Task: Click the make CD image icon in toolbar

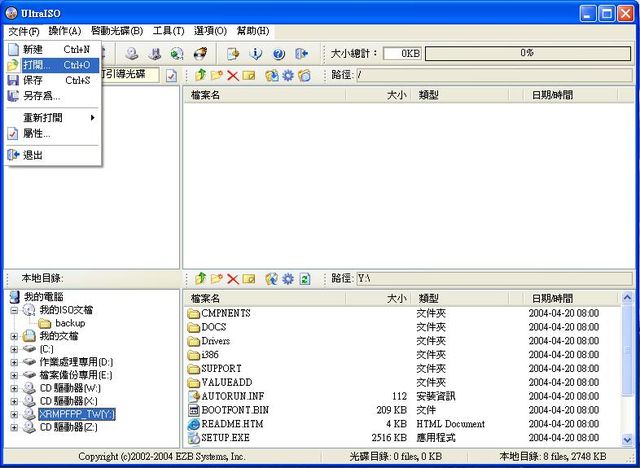Action: coord(132,53)
